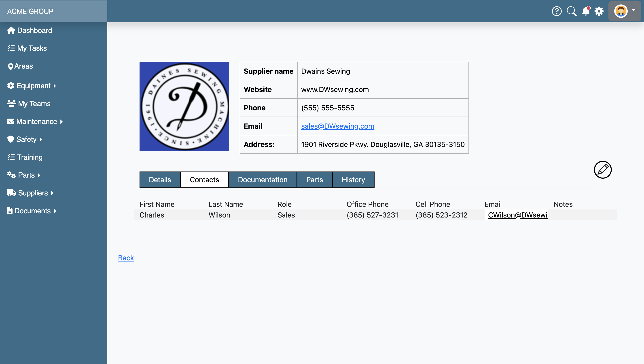The width and height of the screenshot is (644, 364).
Task: Switch to the Documentation tab
Action: (x=262, y=180)
